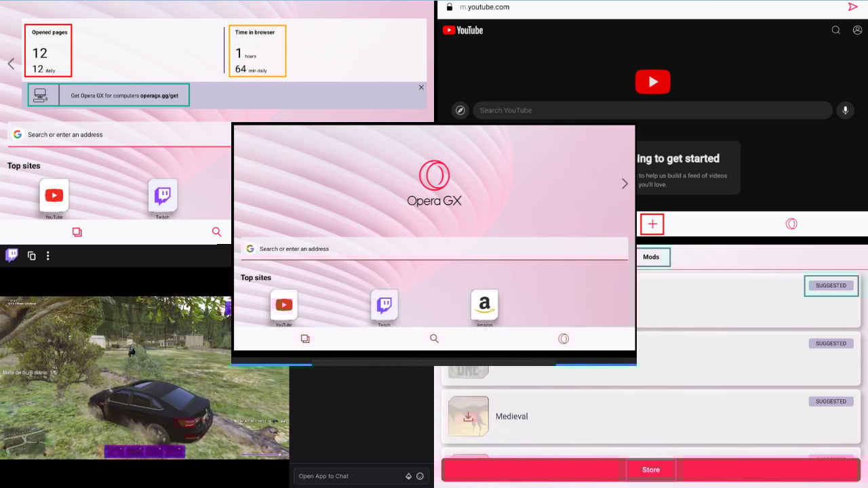The width and height of the screenshot is (868, 488).
Task: Close the Get Opera GX for computers banner
Action: click(421, 87)
